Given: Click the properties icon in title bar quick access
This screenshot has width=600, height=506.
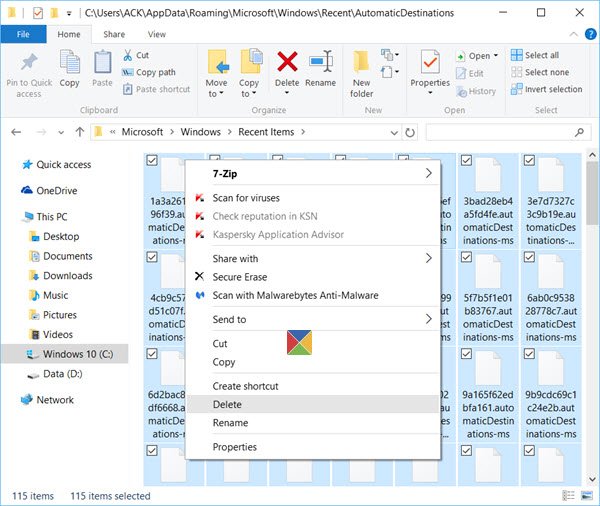Looking at the screenshot, I should click(38, 13).
